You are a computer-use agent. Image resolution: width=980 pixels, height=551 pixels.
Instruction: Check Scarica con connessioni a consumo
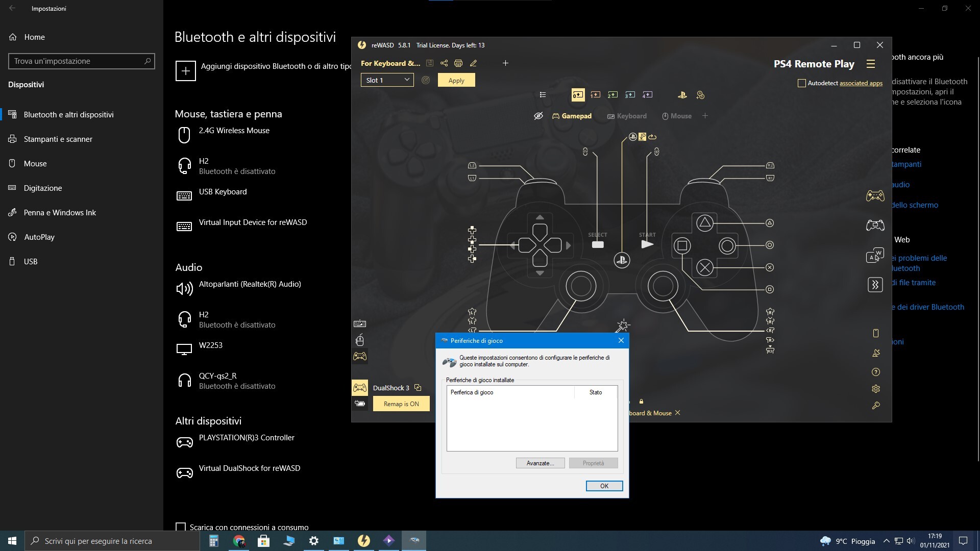(181, 527)
